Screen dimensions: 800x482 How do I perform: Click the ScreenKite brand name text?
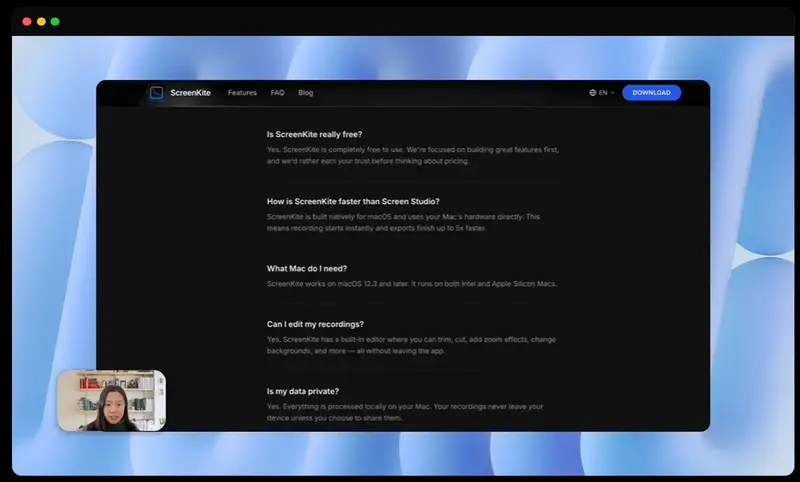point(190,93)
